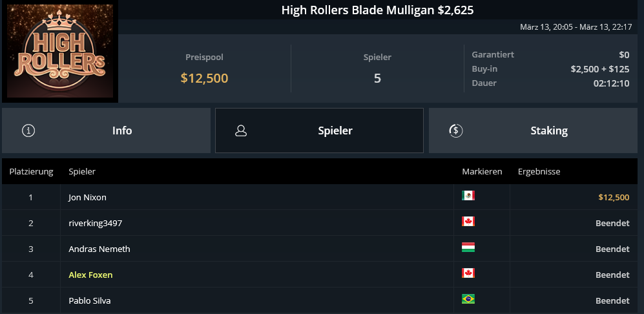Click the Ergebnisse column header
Viewport: 644px width, 314px height.
[x=539, y=171]
